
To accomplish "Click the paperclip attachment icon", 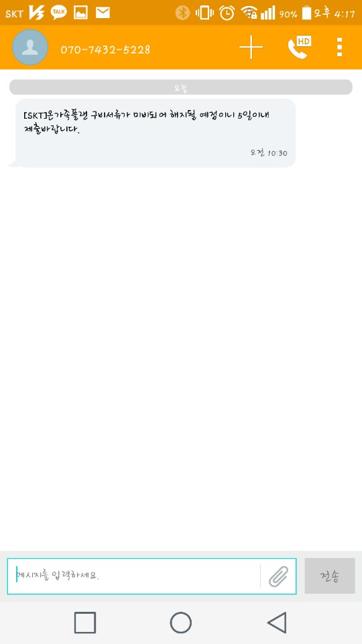I will [278, 576].
